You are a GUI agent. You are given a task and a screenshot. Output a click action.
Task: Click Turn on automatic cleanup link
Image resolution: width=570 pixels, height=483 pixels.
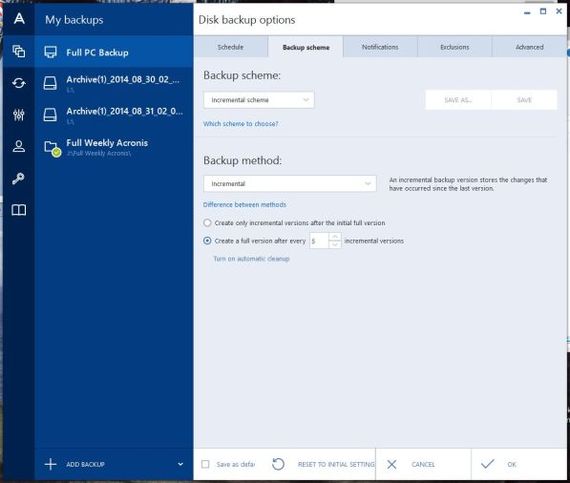click(251, 258)
